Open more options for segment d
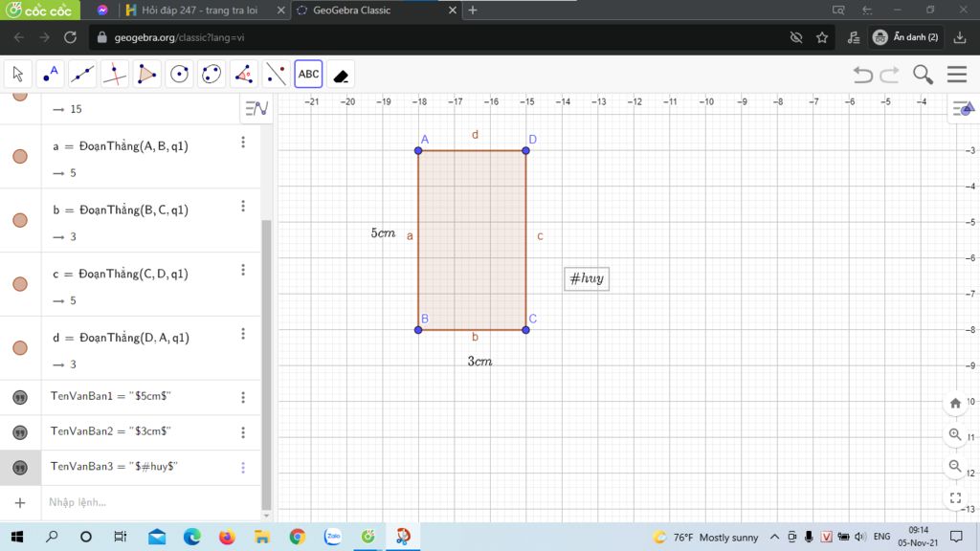 243,334
